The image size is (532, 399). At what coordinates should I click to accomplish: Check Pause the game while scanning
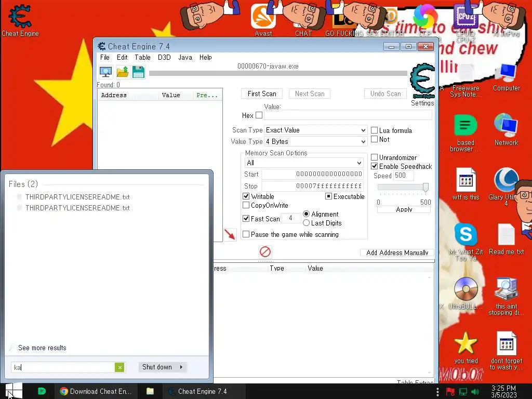pos(246,234)
